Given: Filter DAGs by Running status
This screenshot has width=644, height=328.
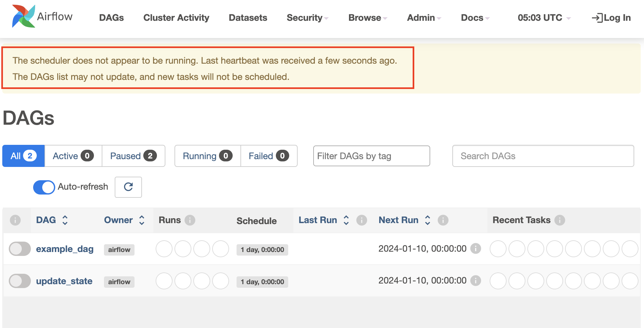Looking at the screenshot, I should [x=208, y=156].
